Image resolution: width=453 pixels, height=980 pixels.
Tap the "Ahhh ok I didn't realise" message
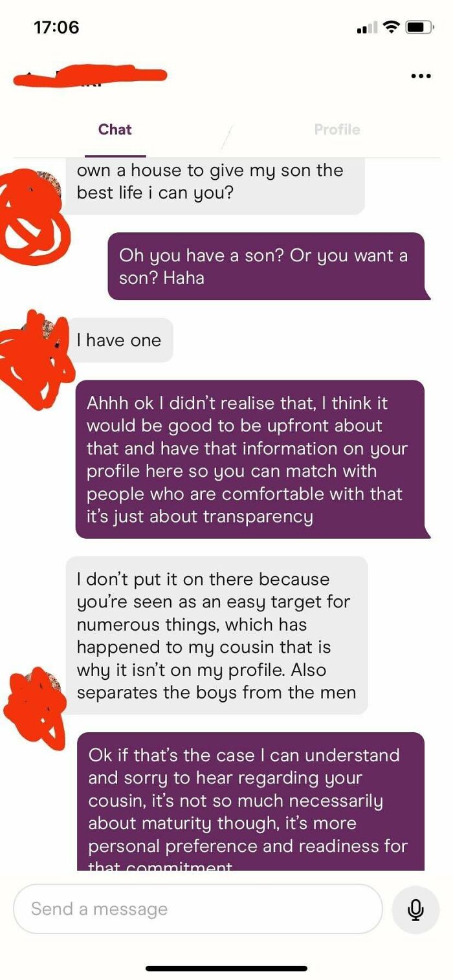252,459
